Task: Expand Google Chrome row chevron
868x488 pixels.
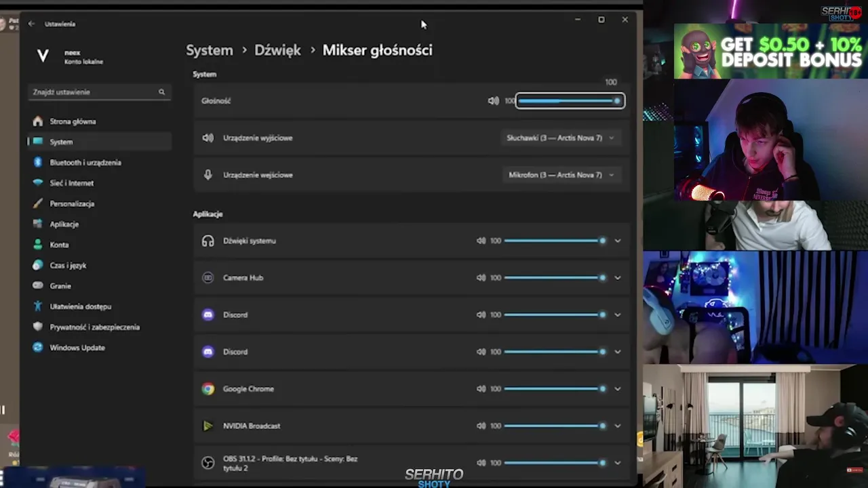Action: (x=617, y=389)
